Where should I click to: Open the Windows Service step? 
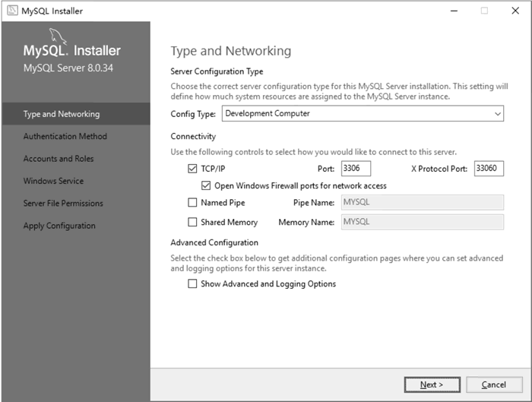tap(53, 181)
